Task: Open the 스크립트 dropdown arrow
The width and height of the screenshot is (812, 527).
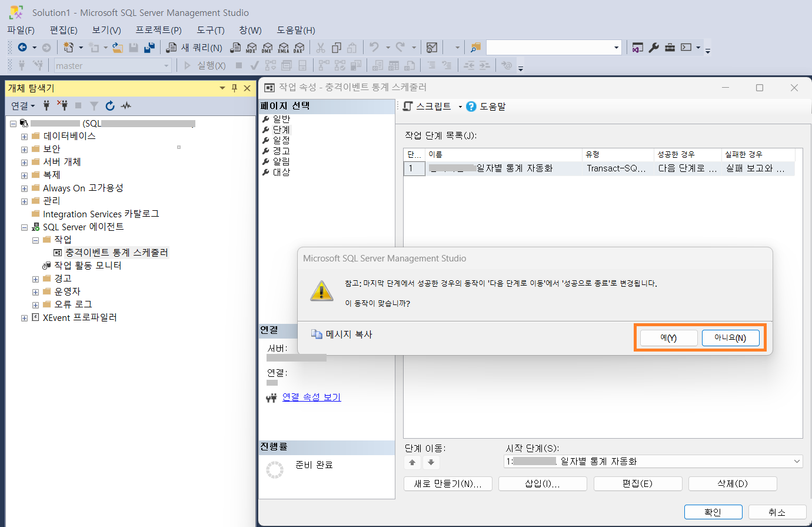Action: coord(460,107)
